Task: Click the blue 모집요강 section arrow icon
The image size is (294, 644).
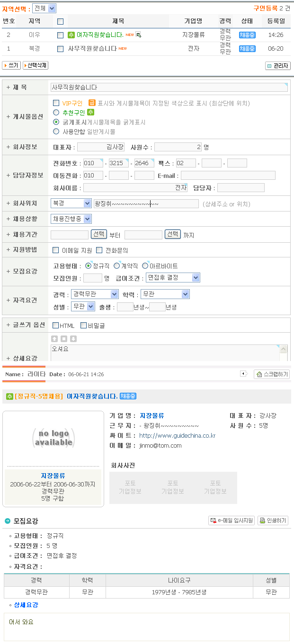Action: pyautogui.click(x=8, y=521)
